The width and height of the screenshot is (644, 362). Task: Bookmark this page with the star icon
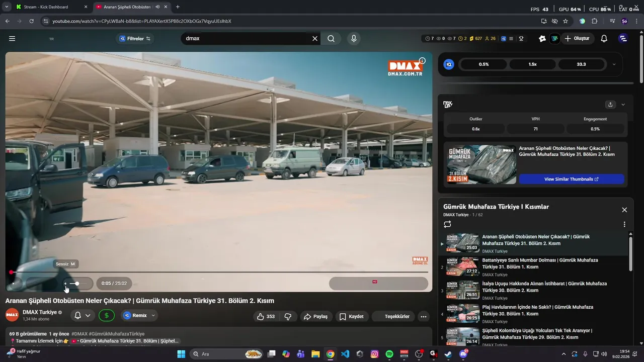click(x=566, y=21)
